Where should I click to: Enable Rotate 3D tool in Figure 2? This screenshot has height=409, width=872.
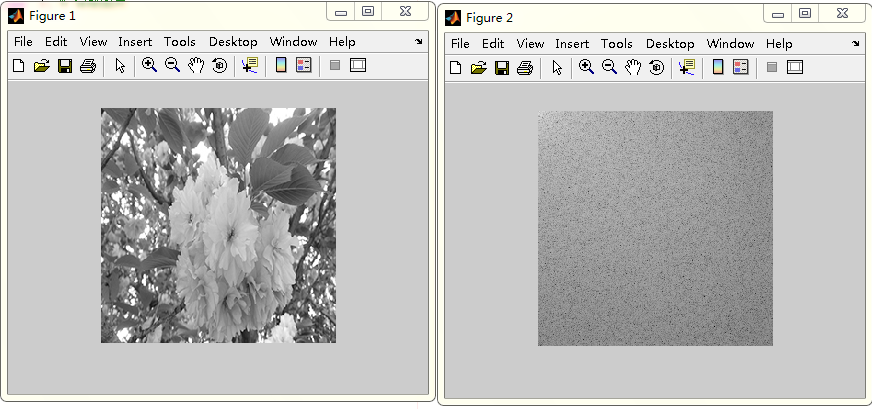click(x=657, y=68)
